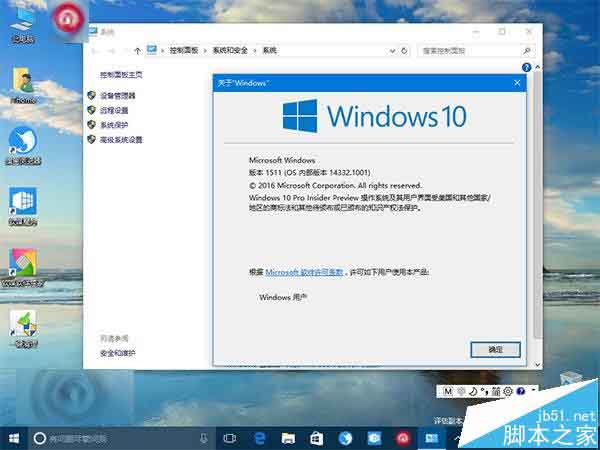Open the Microsoft 软件许可条款 link

click(304, 272)
